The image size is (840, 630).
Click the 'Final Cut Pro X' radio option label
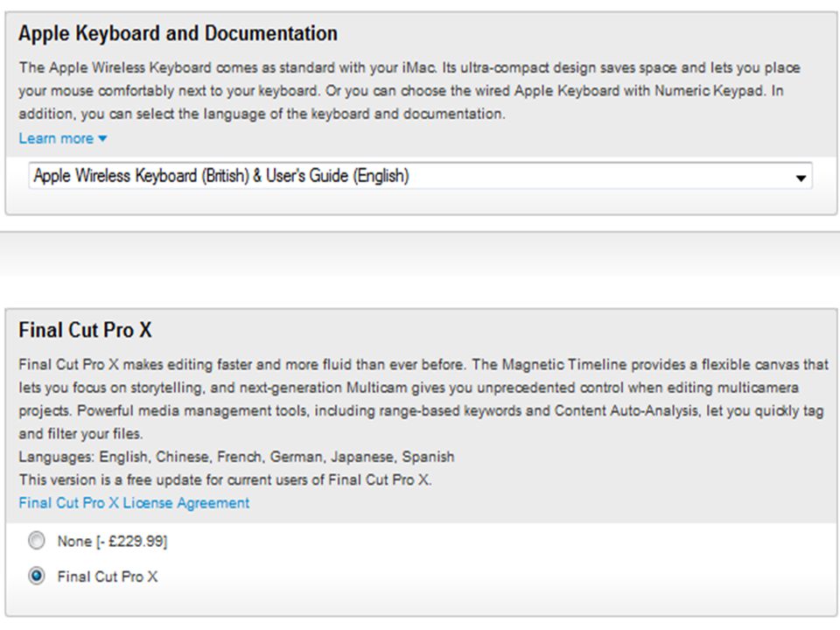click(x=108, y=577)
